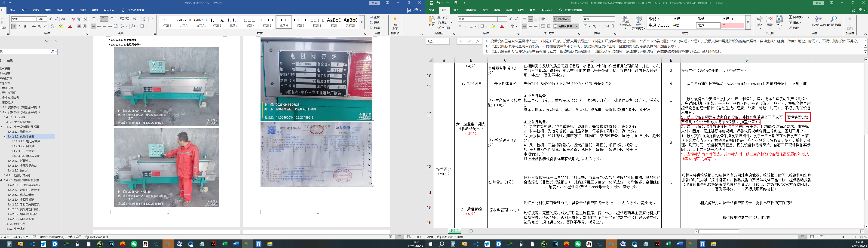868x248 pixels.
Task: Open Excel font size dropdown showing 9
Action: (x=506, y=19)
